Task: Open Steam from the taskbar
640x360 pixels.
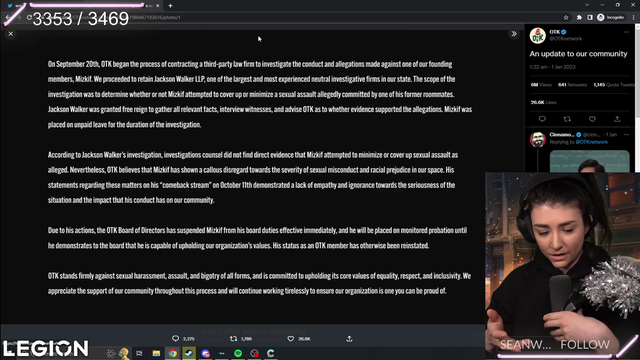Action: [x=189, y=353]
